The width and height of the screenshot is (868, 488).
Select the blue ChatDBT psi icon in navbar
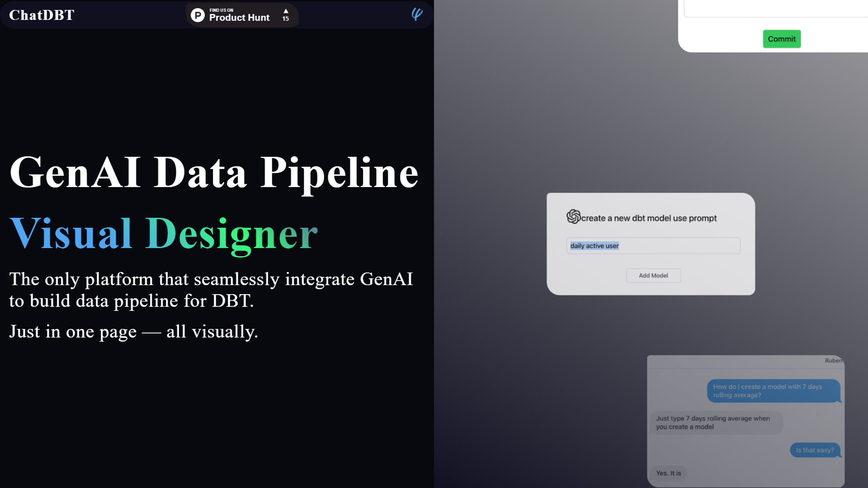pyautogui.click(x=416, y=14)
